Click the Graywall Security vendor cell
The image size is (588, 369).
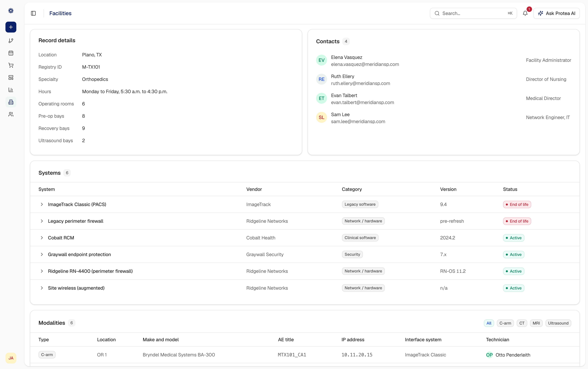[x=265, y=254]
